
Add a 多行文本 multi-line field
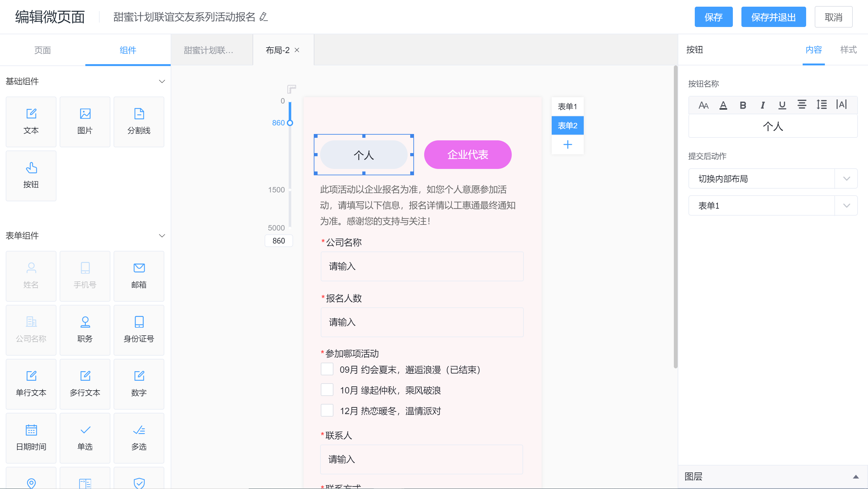click(85, 384)
